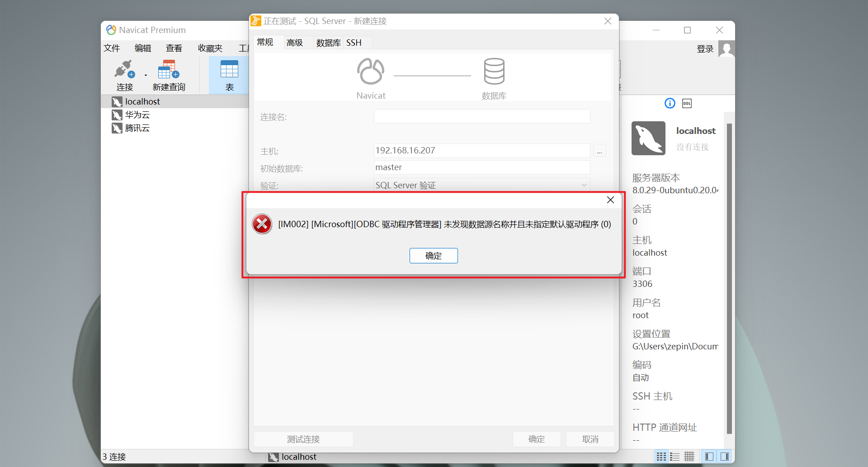Click the 没有连接 status text

click(693, 147)
